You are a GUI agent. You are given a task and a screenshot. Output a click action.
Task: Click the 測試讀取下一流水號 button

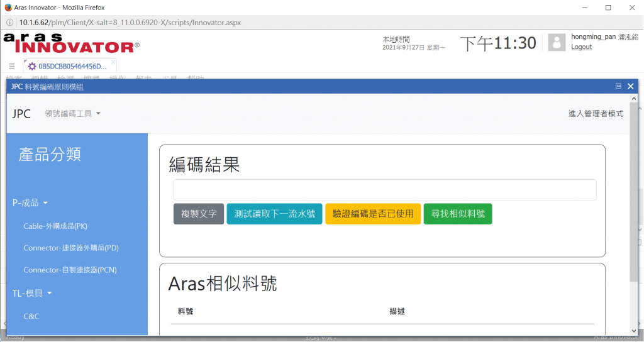pos(274,214)
